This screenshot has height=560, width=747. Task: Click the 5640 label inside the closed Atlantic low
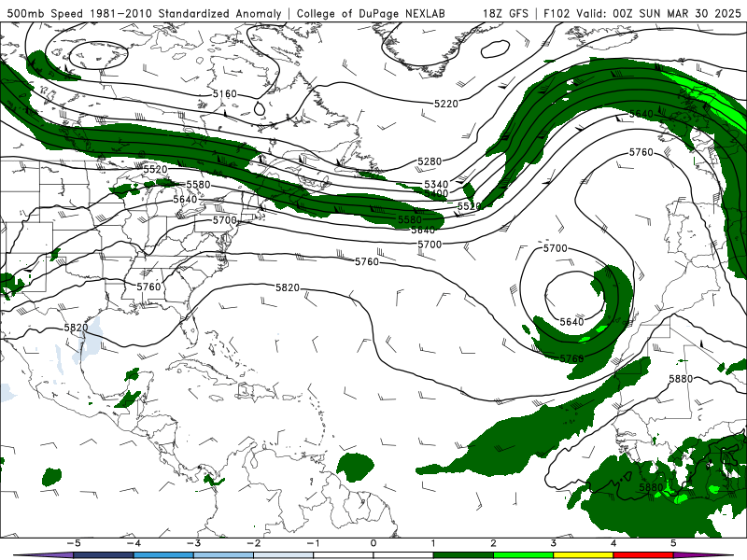(571, 322)
